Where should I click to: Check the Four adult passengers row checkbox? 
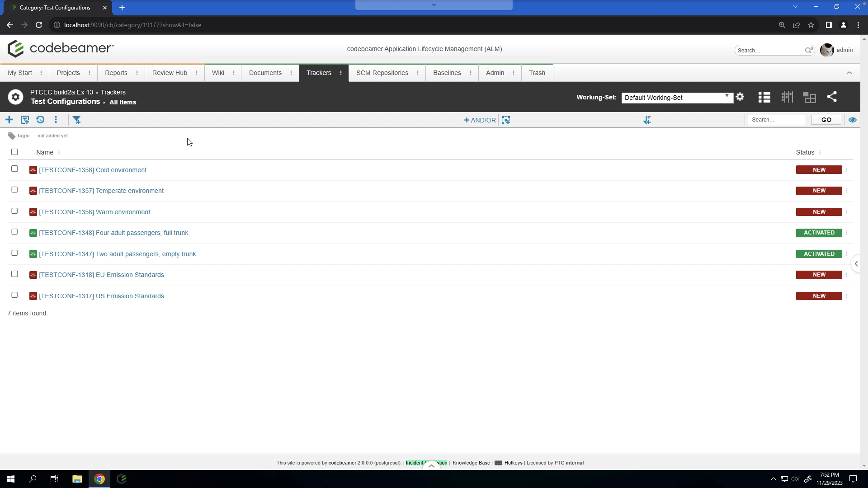point(14,232)
